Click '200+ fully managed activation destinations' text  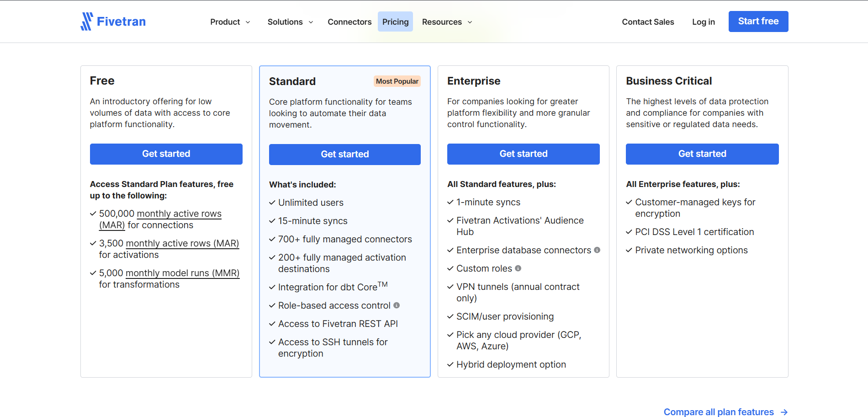(x=342, y=263)
